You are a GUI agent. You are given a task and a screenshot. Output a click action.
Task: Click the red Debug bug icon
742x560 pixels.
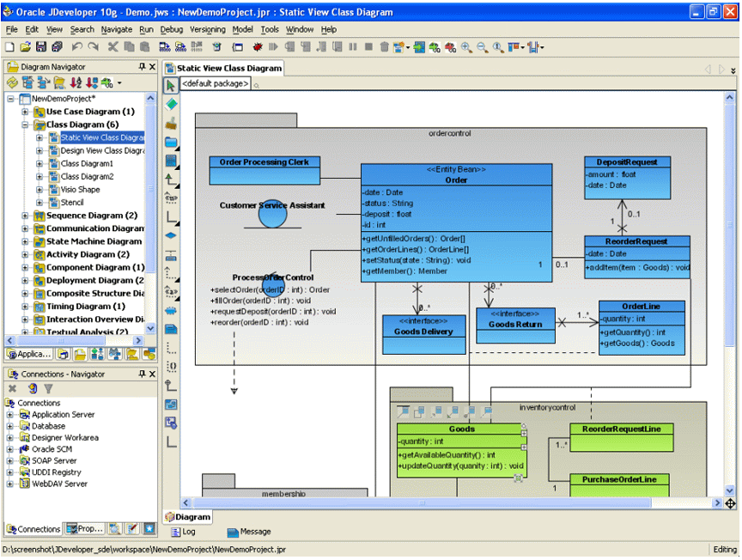(258, 47)
